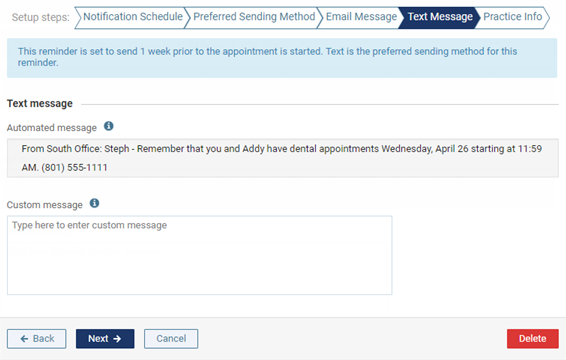
Task: Click the Automated message label
Action: pyautogui.click(x=52, y=128)
